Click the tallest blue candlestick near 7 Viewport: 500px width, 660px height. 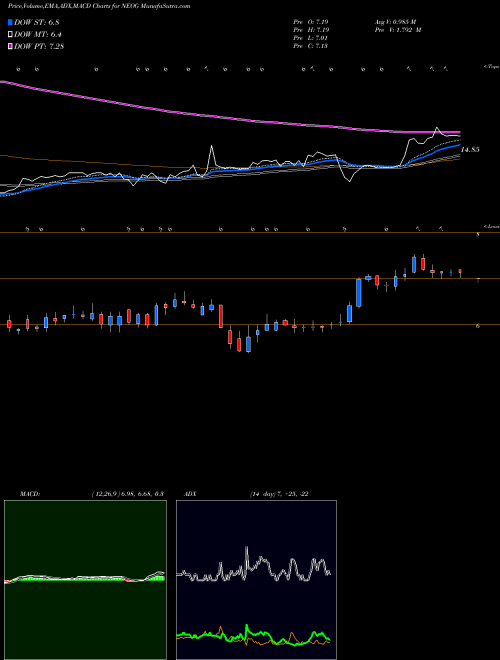tap(359, 293)
